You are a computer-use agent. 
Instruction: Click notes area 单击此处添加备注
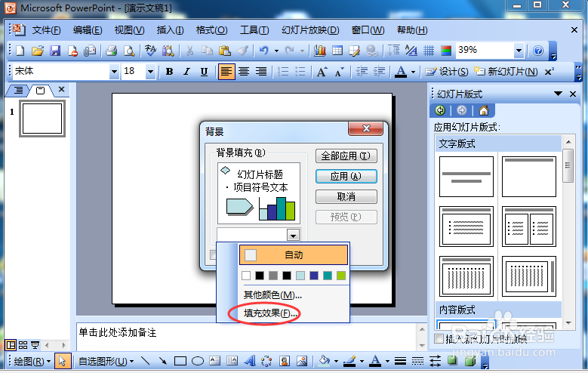(x=118, y=332)
